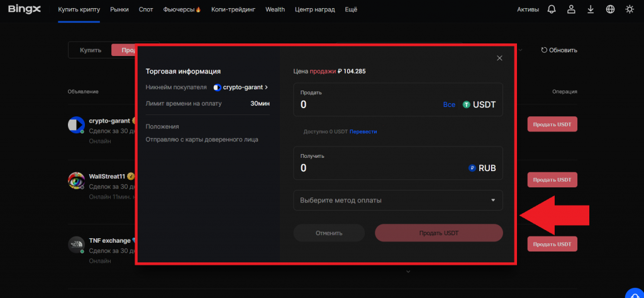
Task: Click the refresh icon next to Обновить
Action: click(x=544, y=50)
